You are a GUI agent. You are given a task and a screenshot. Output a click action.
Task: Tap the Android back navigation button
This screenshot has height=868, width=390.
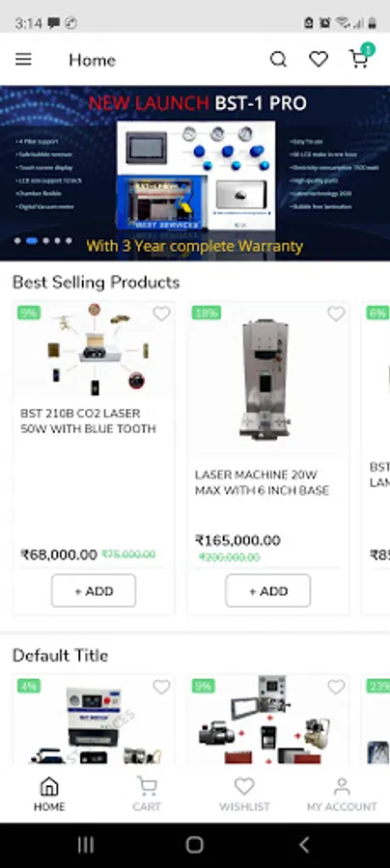click(x=303, y=845)
